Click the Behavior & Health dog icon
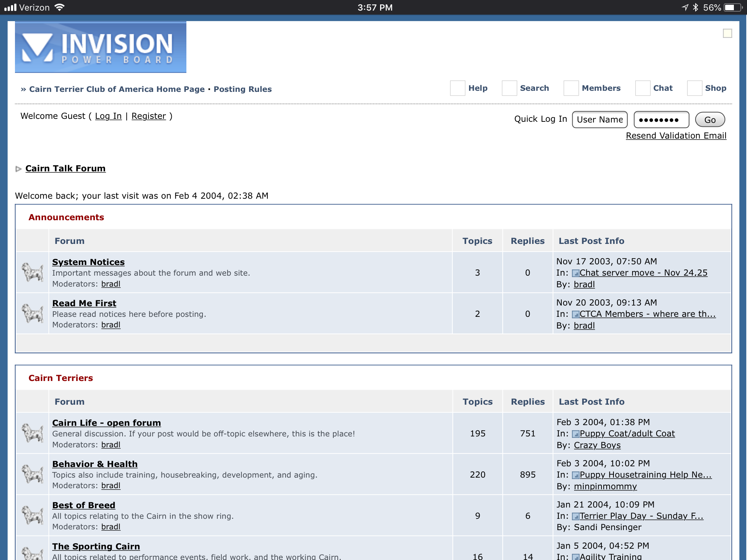 [x=32, y=474]
